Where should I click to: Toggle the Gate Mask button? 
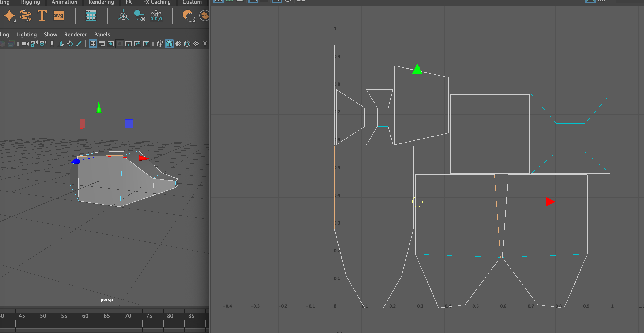click(x=120, y=44)
